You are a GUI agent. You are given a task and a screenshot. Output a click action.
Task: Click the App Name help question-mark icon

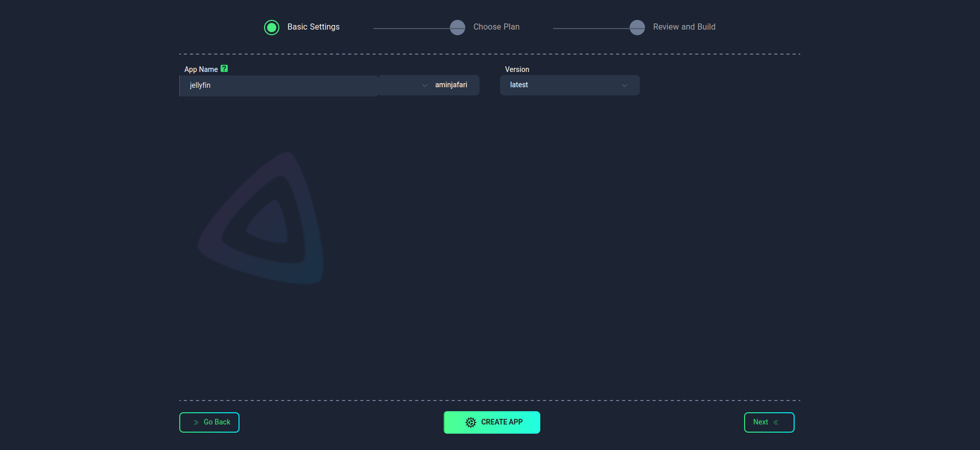[224, 69]
